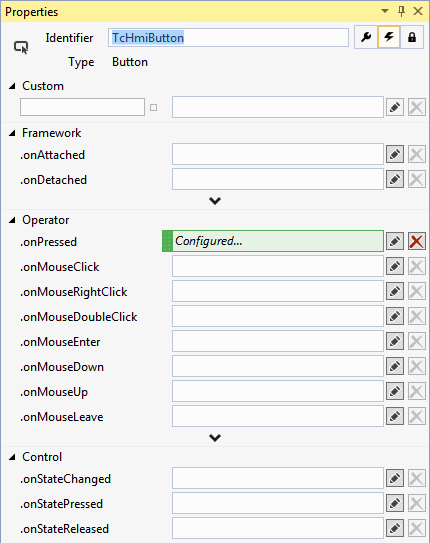Screen dimensions: 430x543
Task: Edit the .onAttached event with pencil
Action: [395, 154]
